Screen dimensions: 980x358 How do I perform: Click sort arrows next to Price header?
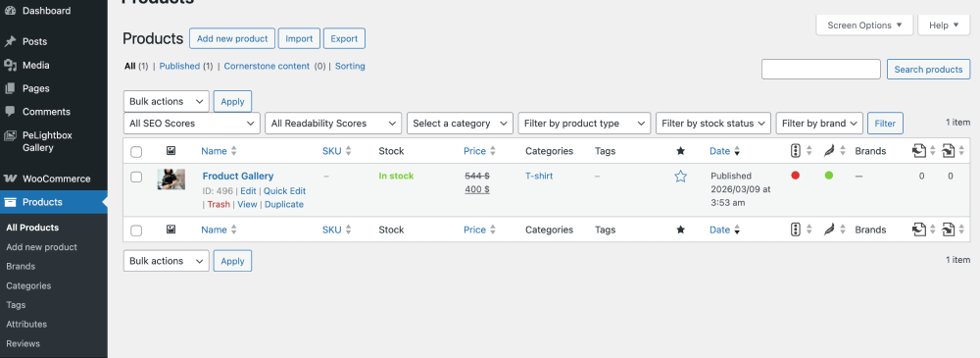493,151
